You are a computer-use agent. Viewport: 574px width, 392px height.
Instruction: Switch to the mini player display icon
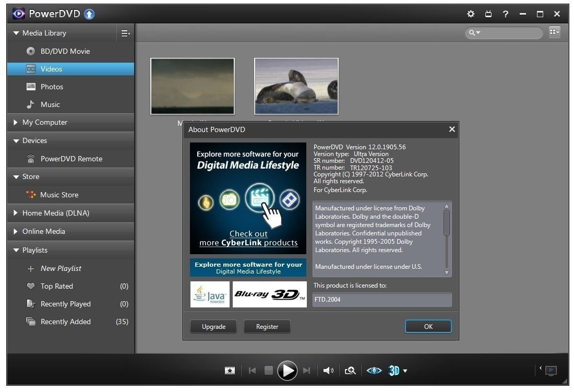pyautogui.click(x=551, y=371)
